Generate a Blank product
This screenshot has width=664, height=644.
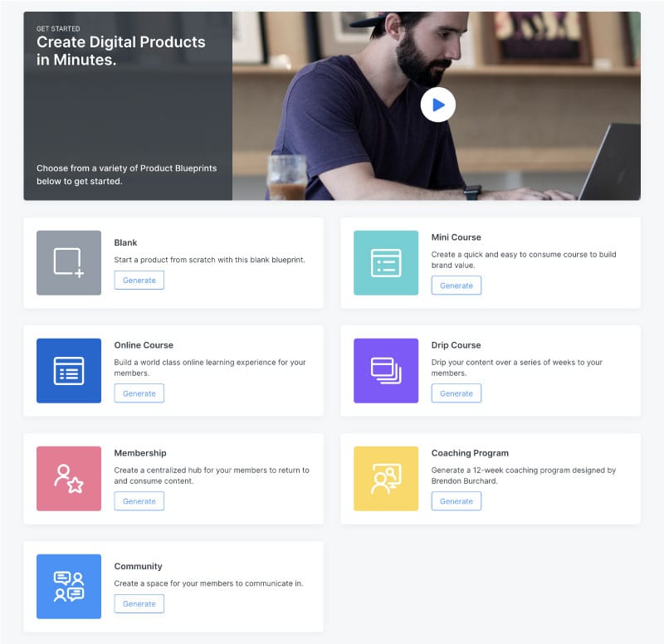pos(139,281)
